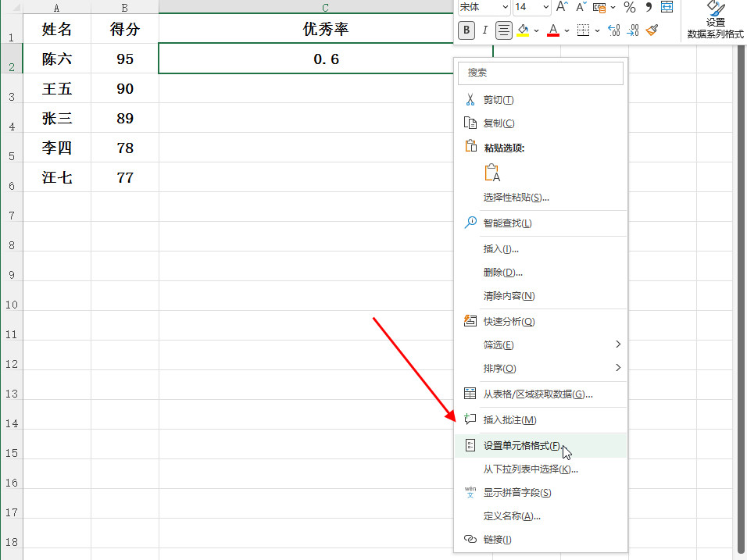The height and width of the screenshot is (560, 747).
Task: Expand 排序(O) submenu
Action: tap(540, 368)
